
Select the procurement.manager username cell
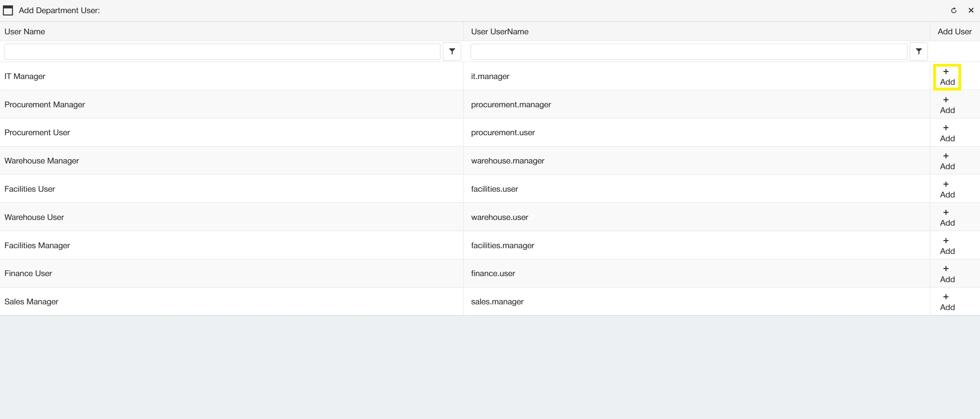697,104
